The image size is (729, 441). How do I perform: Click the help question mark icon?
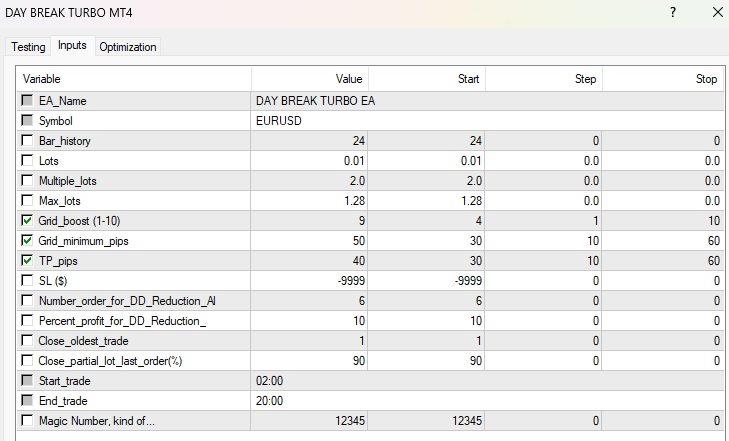(x=673, y=12)
